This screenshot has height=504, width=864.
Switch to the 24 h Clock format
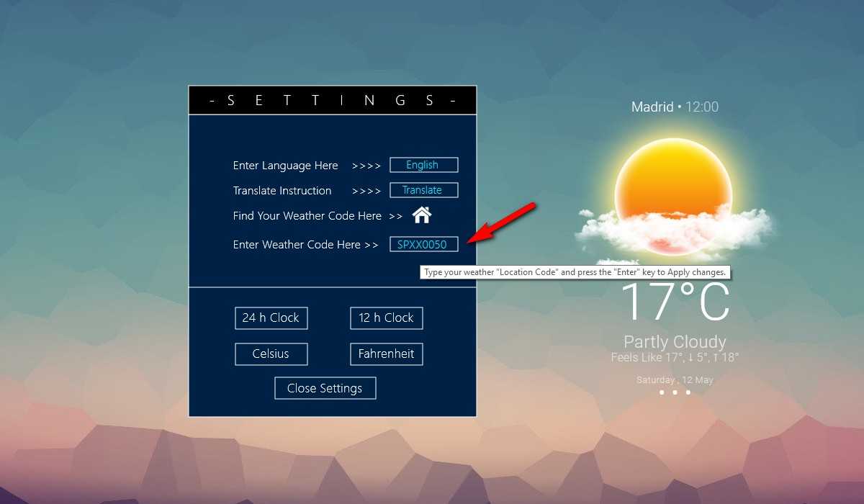click(x=271, y=318)
